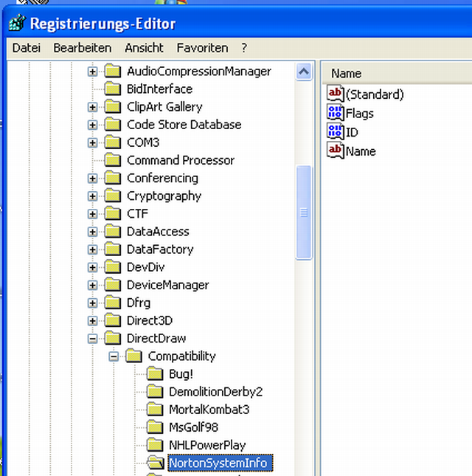
Task: Open the Favoriten menu
Action: (202, 48)
